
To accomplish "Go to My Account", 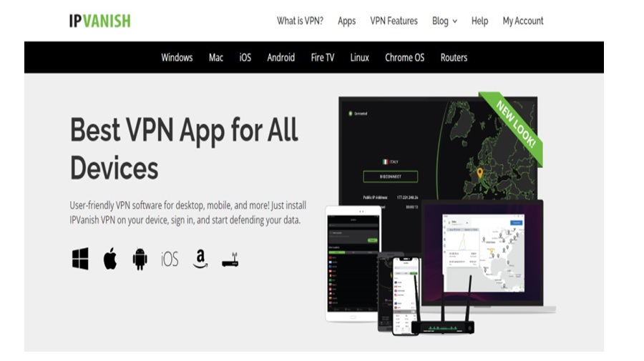I will [523, 21].
